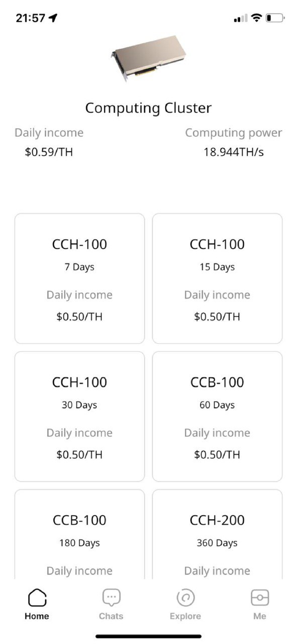Tap the cellular signal bars icon
Viewport: 297px width, 644px height.
click(241, 18)
